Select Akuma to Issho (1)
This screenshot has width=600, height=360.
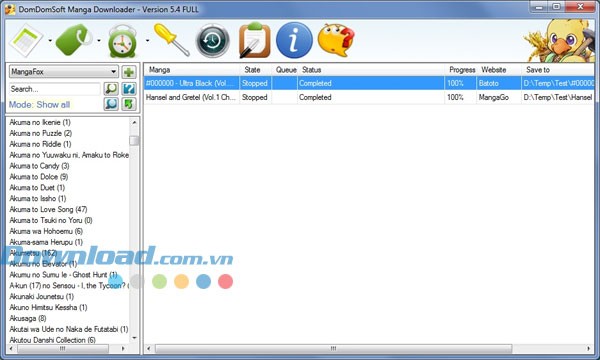(x=38, y=199)
